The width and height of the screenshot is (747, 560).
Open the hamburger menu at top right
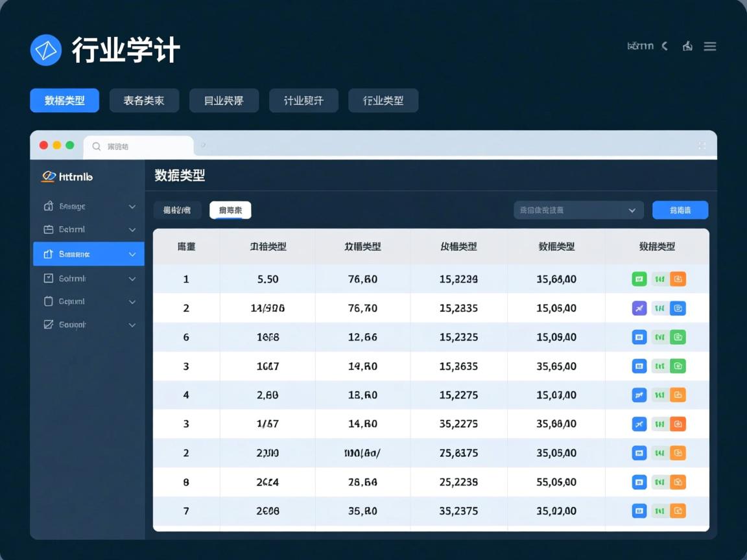[x=710, y=46]
